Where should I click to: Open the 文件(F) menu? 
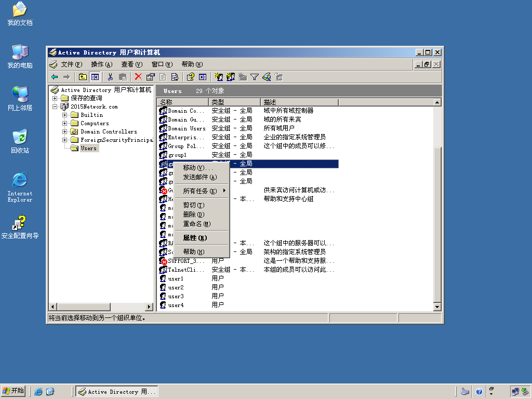click(72, 64)
